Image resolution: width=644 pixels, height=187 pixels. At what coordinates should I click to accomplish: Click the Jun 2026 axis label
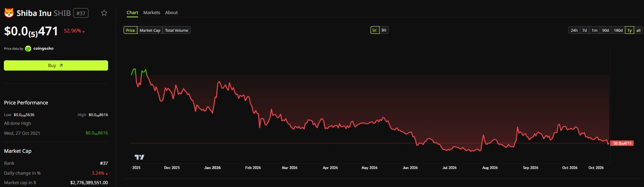[410, 168]
